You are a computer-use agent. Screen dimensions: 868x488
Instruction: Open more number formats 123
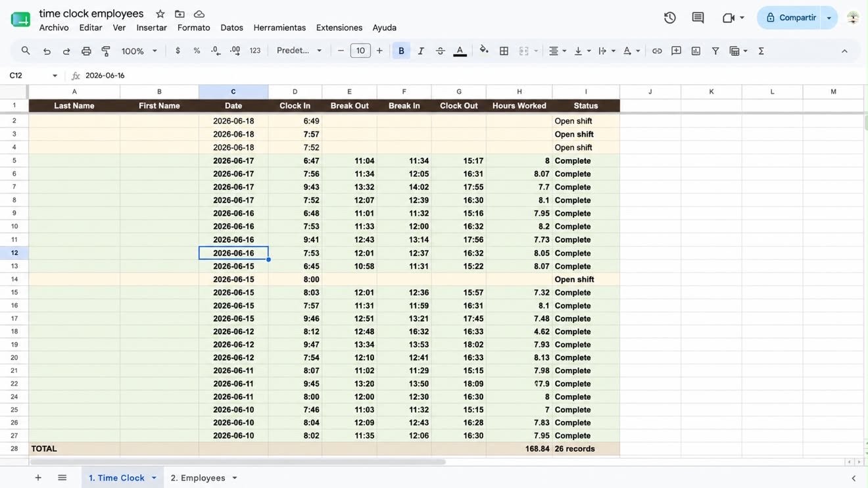255,51
